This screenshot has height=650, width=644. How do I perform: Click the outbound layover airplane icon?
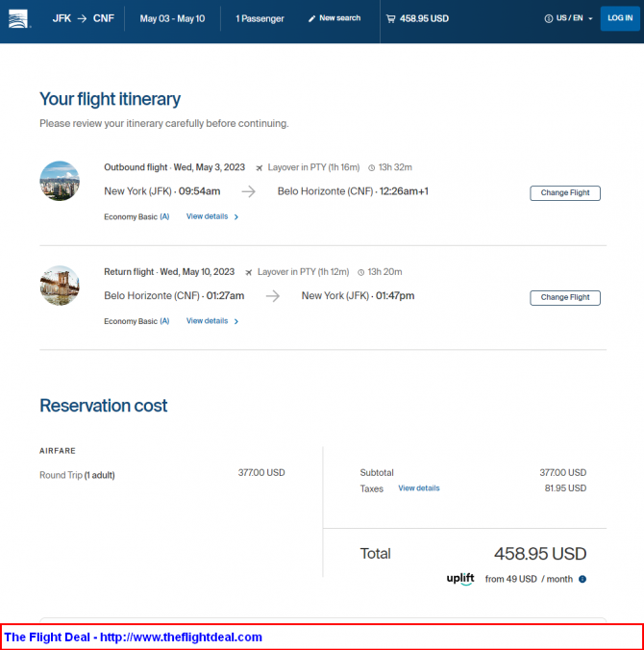coord(259,167)
